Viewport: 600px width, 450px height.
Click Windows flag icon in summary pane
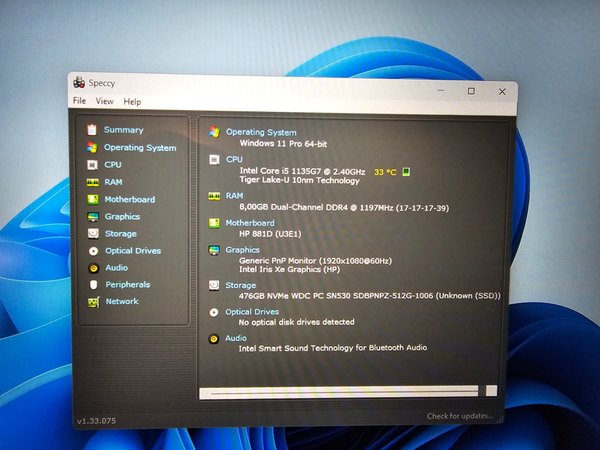215,132
